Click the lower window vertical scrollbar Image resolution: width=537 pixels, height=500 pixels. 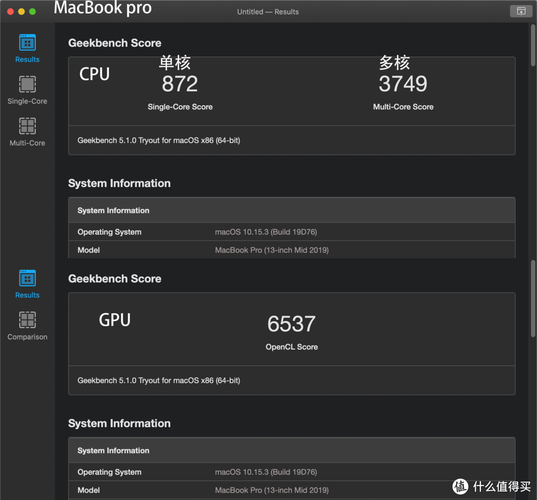pyautogui.click(x=533, y=299)
